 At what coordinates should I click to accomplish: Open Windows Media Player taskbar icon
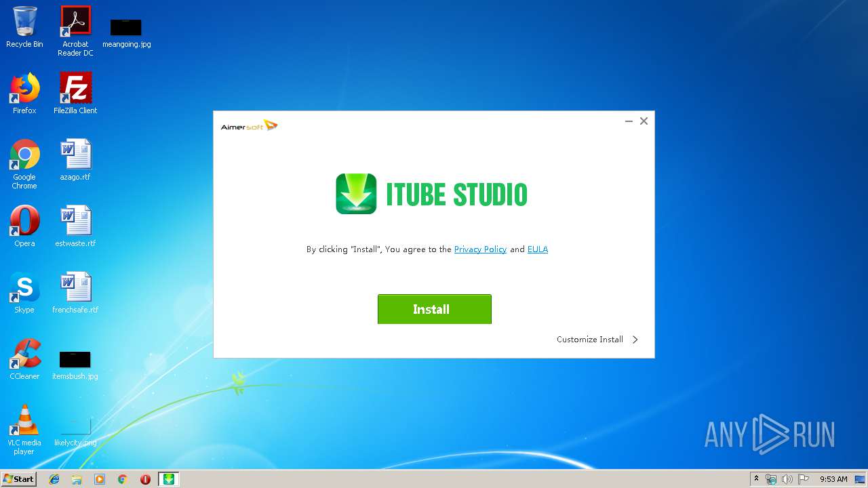click(100, 479)
